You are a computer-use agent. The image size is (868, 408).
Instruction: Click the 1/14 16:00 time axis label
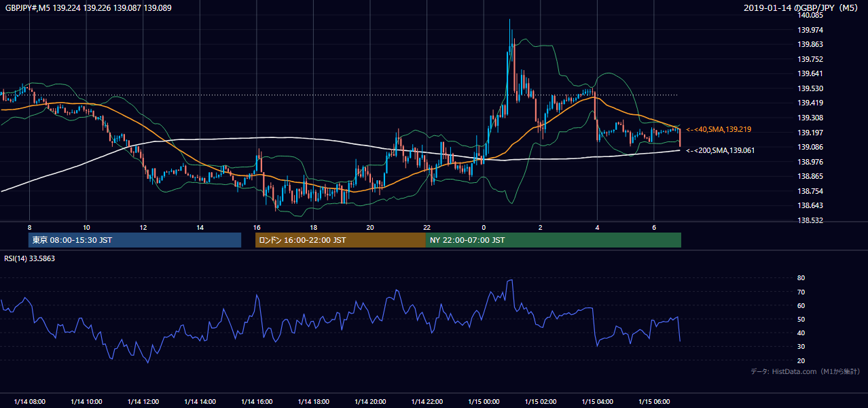[x=256, y=402]
